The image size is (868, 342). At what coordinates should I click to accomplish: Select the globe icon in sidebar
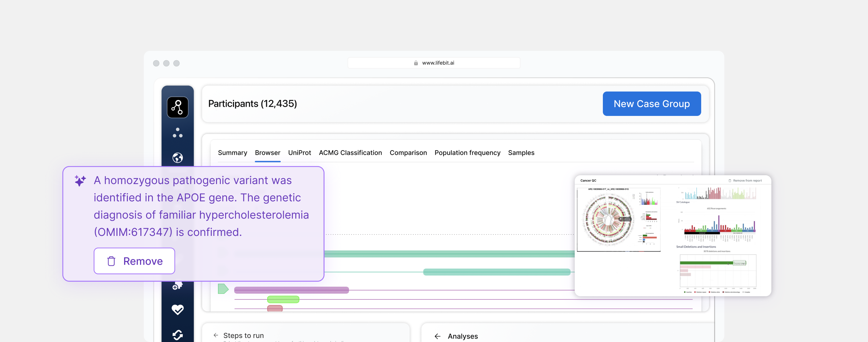[177, 158]
